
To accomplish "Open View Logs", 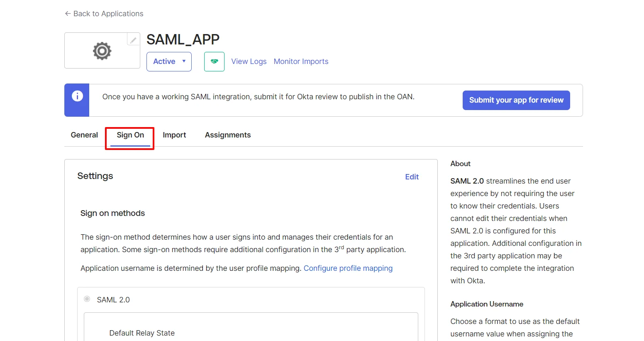I will (249, 61).
